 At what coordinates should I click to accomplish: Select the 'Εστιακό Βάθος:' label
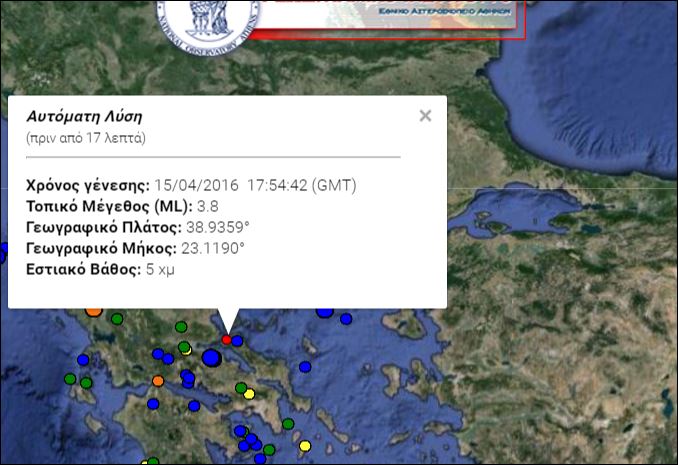(x=84, y=269)
